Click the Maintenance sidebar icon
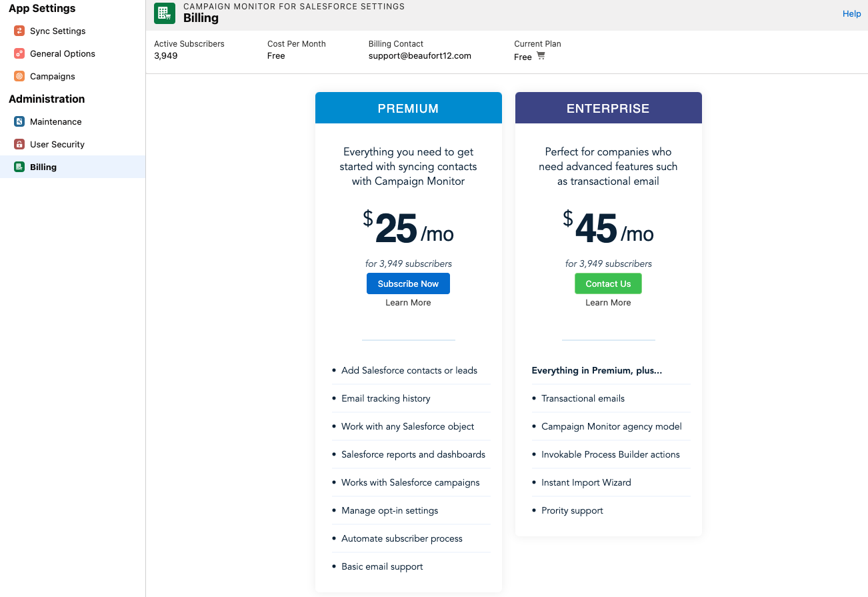Viewport: 868px width, 597px height. point(19,121)
